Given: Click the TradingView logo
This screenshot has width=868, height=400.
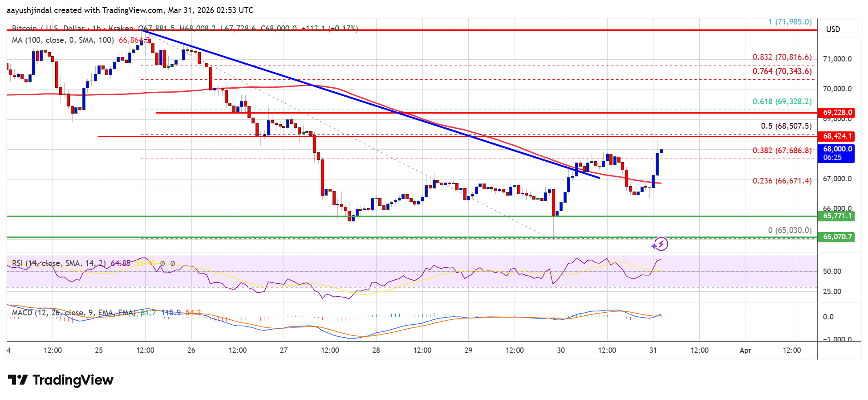Looking at the screenshot, I should coord(61,380).
